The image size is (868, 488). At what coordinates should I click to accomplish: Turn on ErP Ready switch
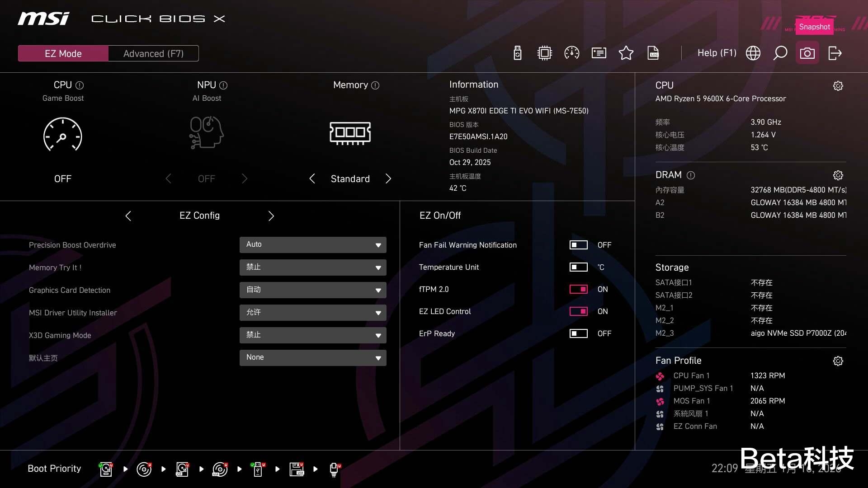(578, 333)
